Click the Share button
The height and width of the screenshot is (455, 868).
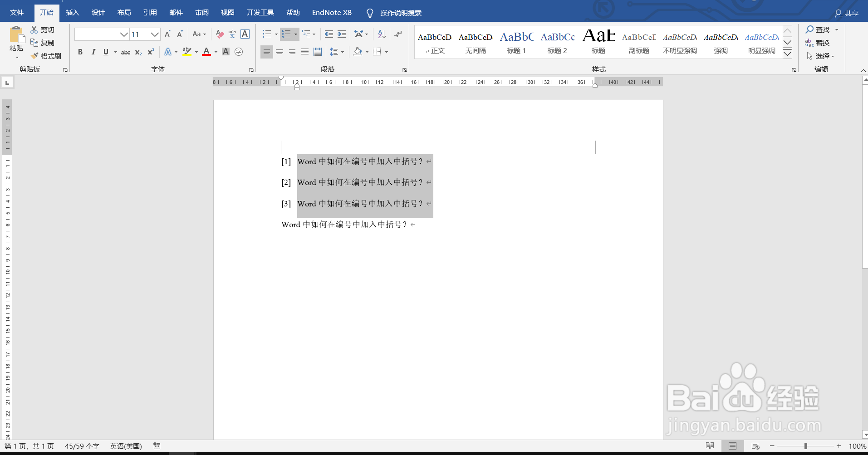click(x=847, y=13)
